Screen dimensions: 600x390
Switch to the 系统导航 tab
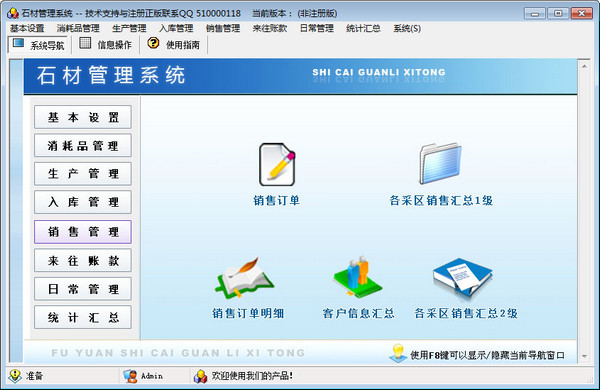coord(38,45)
